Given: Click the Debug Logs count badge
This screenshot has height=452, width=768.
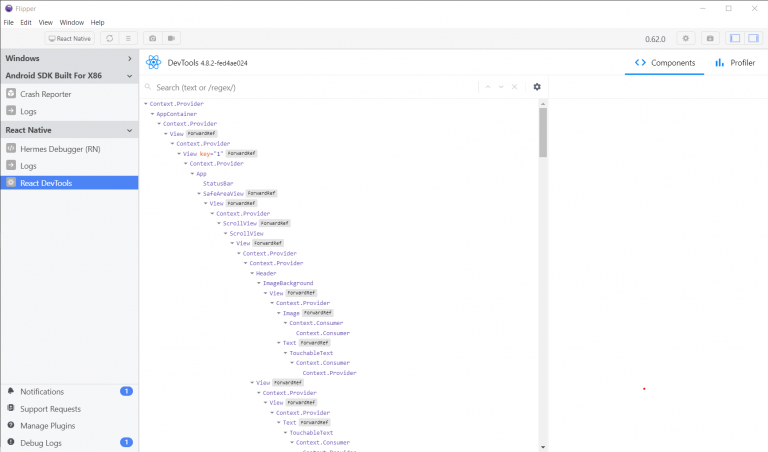Looking at the screenshot, I should [x=126, y=442].
